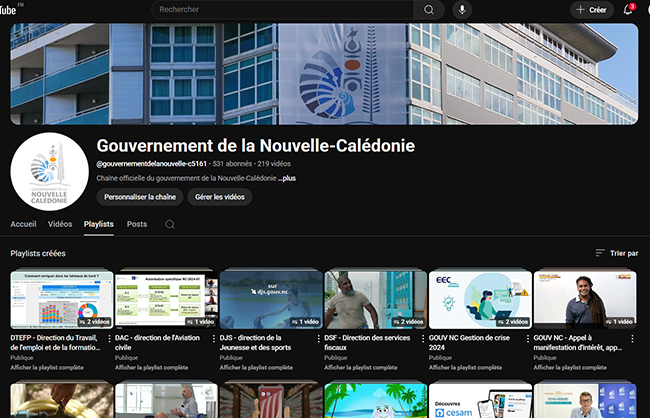Screen dimensions: 650x418
Task: Click the search magnifier button
Action: pyautogui.click(x=429, y=10)
